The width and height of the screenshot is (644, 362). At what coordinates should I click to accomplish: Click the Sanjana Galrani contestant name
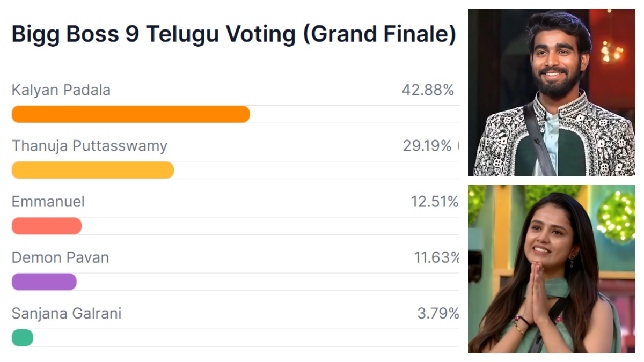pyautogui.click(x=67, y=313)
